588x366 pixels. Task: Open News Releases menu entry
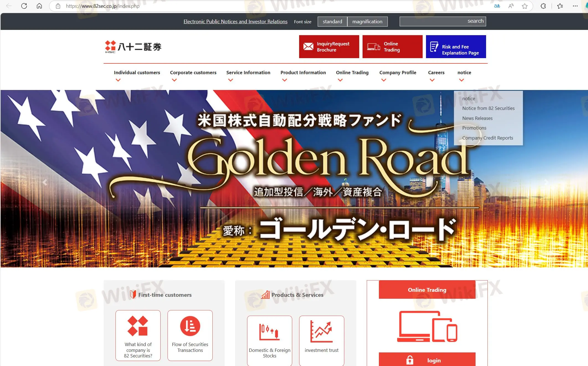(x=477, y=118)
